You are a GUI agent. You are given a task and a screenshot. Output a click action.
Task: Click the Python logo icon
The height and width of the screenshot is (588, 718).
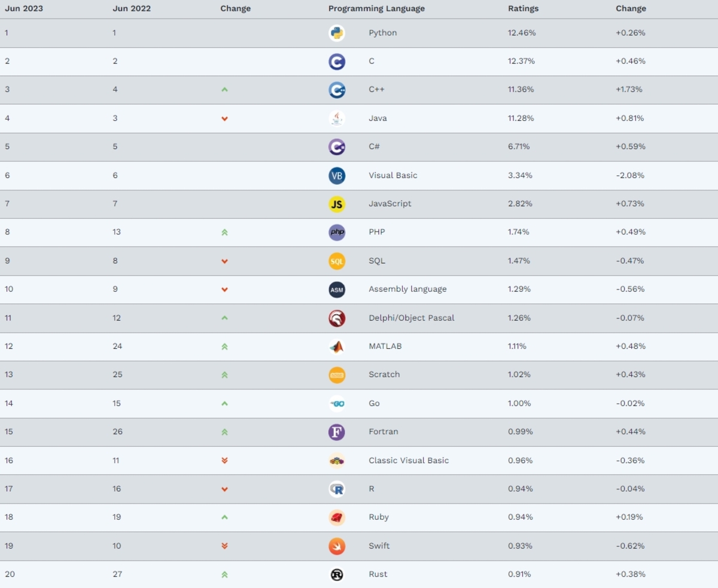tap(337, 33)
